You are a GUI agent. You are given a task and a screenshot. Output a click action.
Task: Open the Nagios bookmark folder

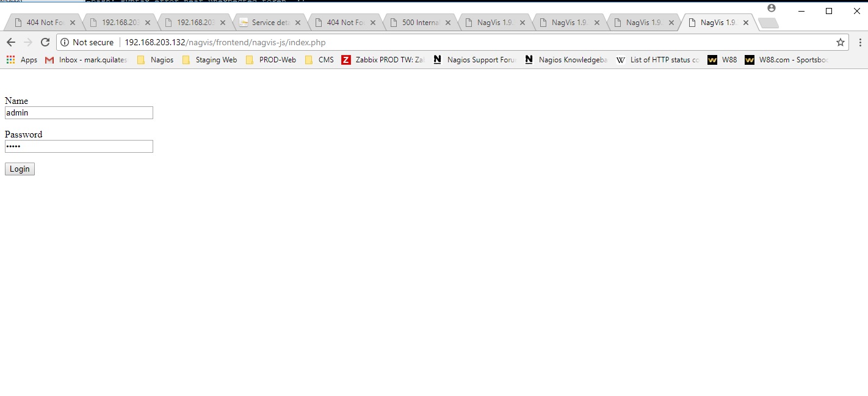pyautogui.click(x=156, y=60)
